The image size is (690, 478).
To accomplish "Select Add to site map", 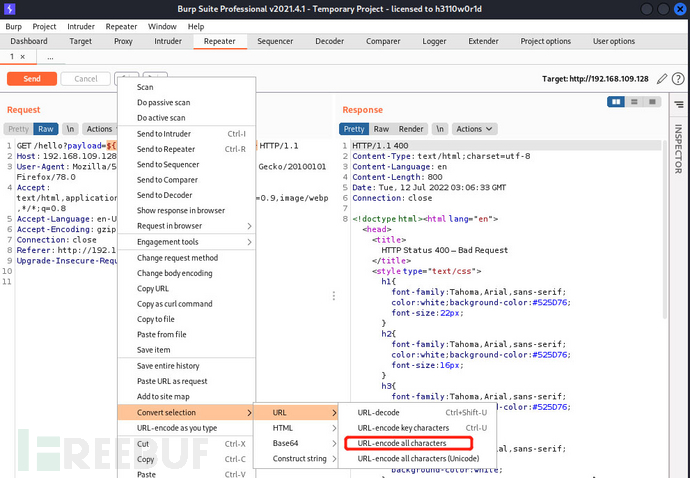I will point(187,397).
